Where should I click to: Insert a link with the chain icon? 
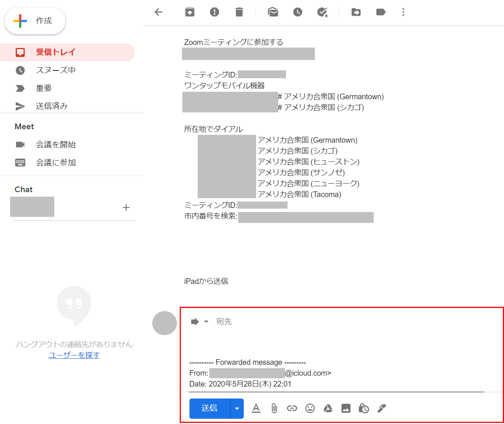click(x=292, y=408)
